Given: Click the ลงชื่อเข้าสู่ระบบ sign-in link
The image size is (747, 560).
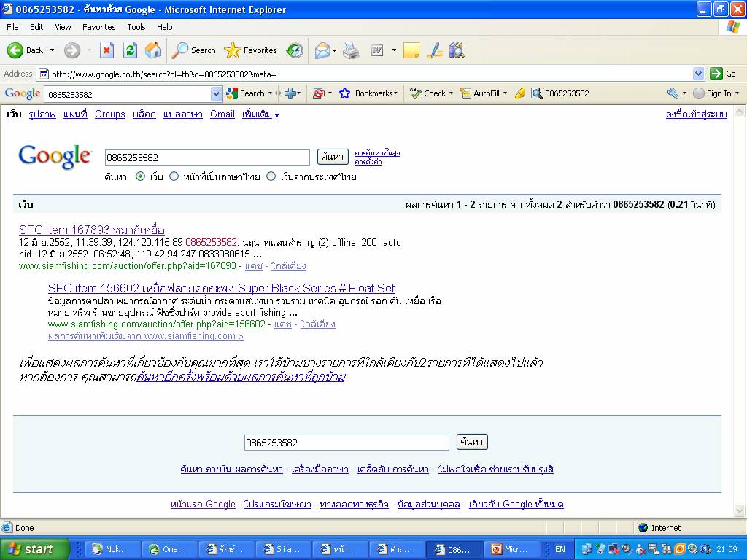Looking at the screenshot, I should pyautogui.click(x=697, y=114).
